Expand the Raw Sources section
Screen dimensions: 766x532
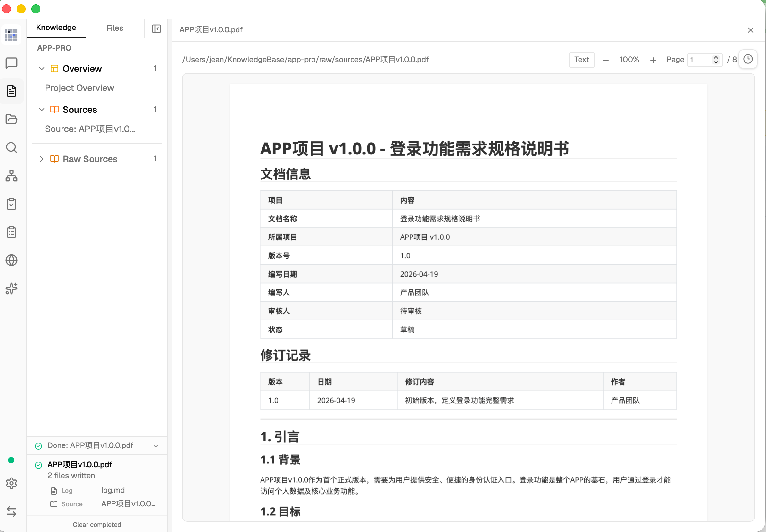pyautogui.click(x=42, y=159)
